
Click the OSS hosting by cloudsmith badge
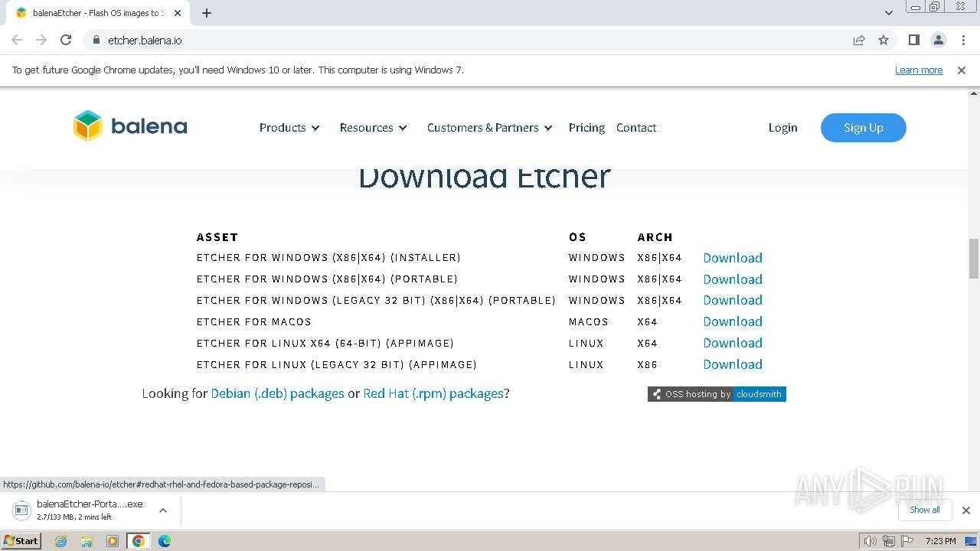coord(717,394)
